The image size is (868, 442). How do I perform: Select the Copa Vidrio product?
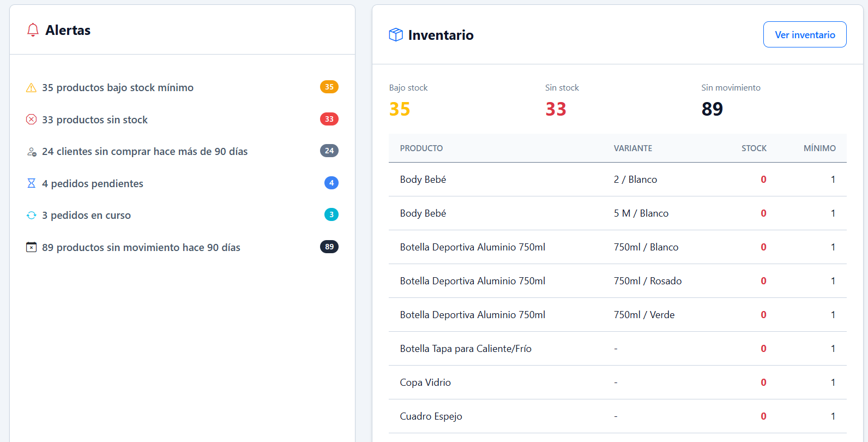(x=425, y=383)
